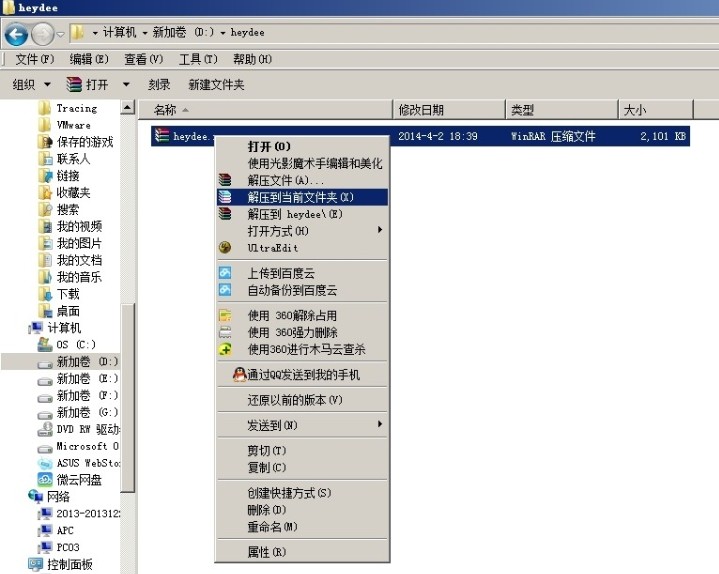The image size is (719, 574).
Task: Click 上传到百度云 cloud icon
Action: [x=225, y=273]
